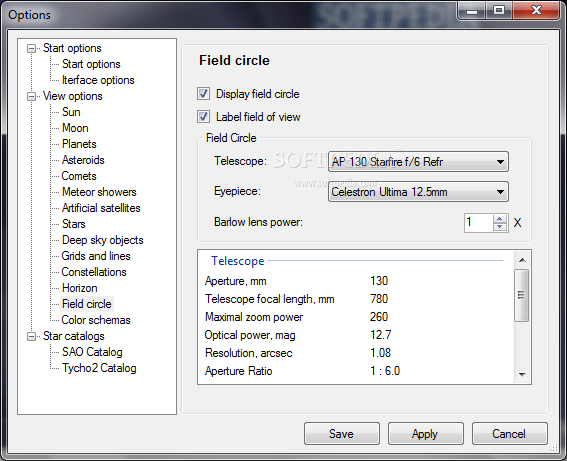Click the Apply button

tap(425, 434)
